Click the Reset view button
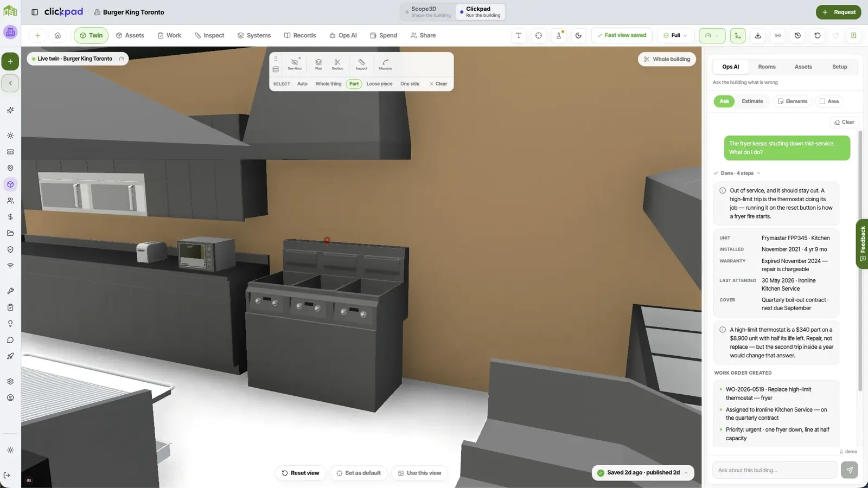 pyautogui.click(x=301, y=473)
